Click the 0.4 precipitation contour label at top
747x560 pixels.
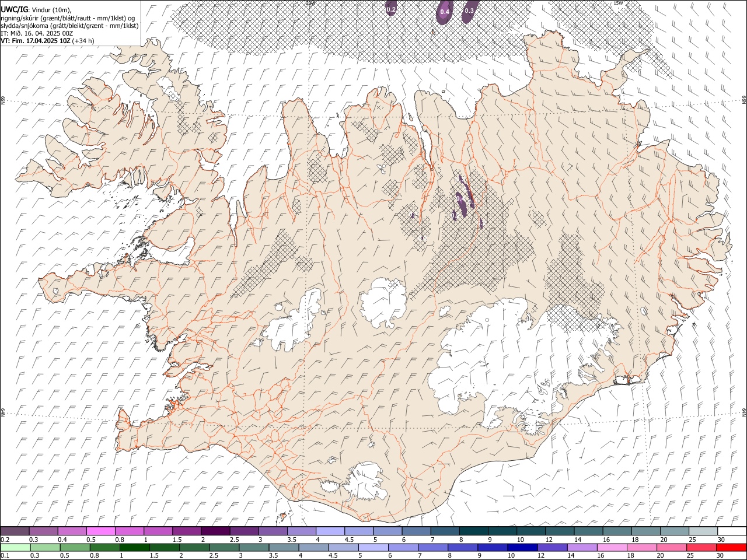[x=445, y=12]
